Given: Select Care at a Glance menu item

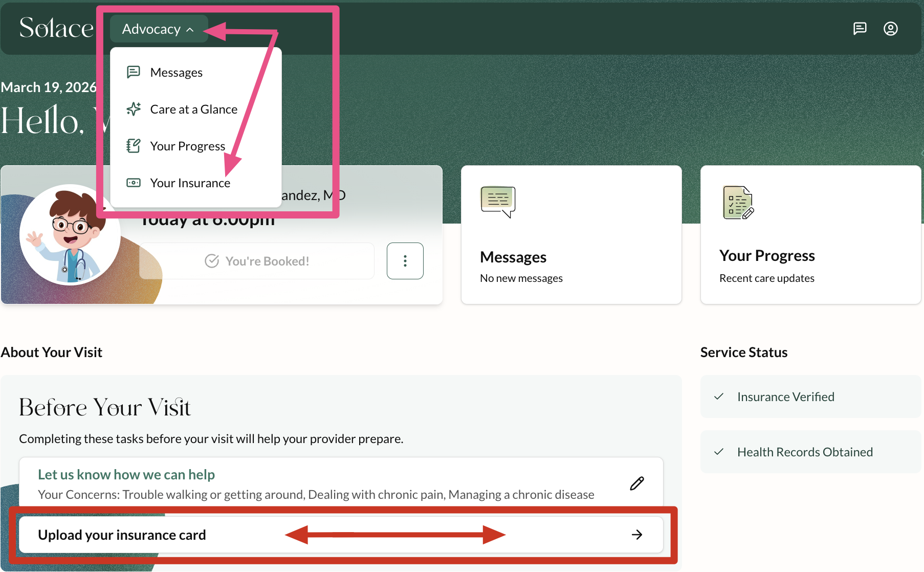Looking at the screenshot, I should click(193, 109).
